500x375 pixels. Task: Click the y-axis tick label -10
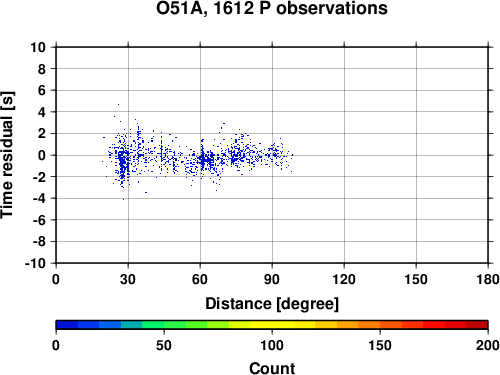tap(35, 263)
